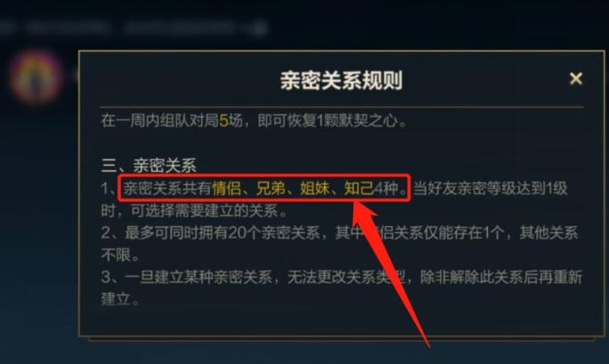
Task: Click the final line 建立。
Action: pyautogui.click(x=119, y=300)
